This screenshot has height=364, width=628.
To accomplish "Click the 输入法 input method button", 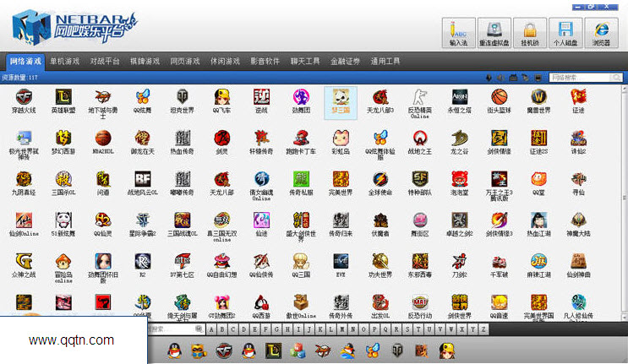I will click(458, 33).
